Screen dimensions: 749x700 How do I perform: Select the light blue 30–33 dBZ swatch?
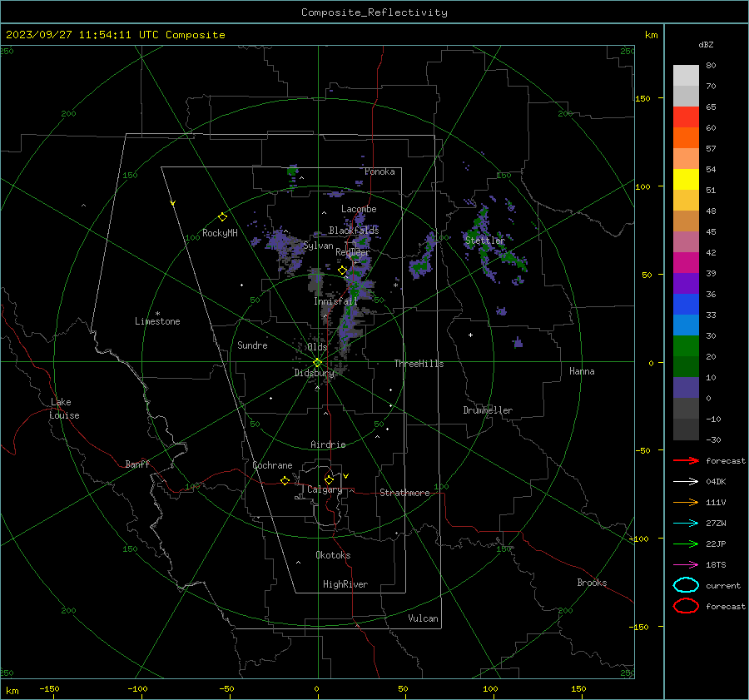tap(686, 325)
